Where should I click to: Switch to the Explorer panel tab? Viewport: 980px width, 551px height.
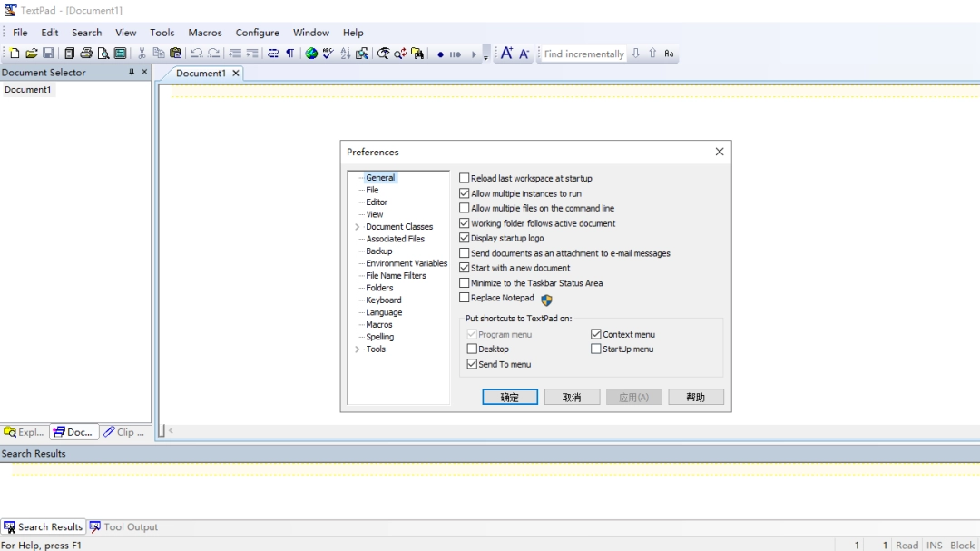[x=24, y=432]
